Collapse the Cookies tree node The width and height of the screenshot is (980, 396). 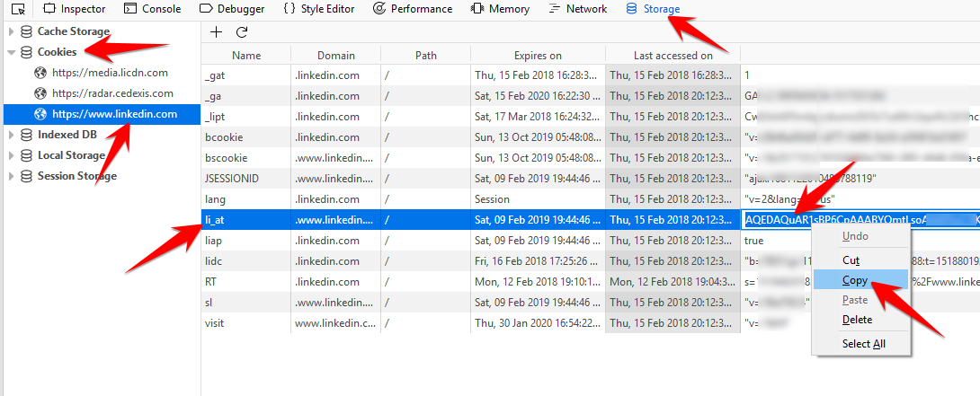pos(11,52)
